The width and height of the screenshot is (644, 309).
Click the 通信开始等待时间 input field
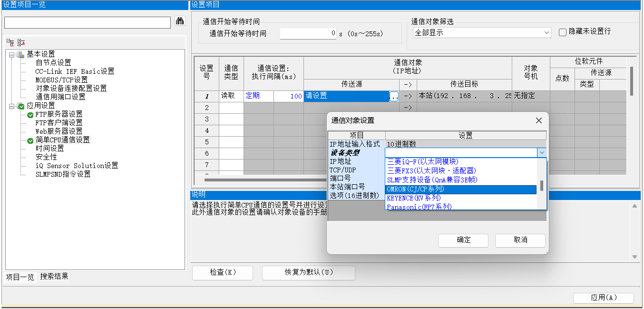click(308, 34)
